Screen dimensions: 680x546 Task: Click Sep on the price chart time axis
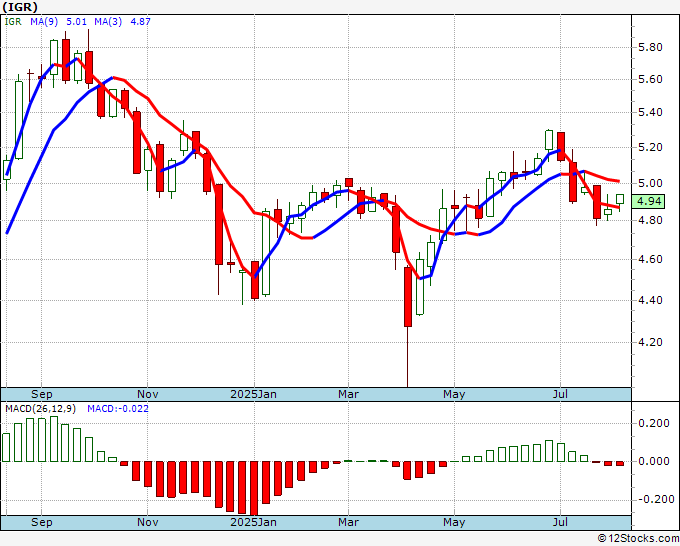[42, 394]
